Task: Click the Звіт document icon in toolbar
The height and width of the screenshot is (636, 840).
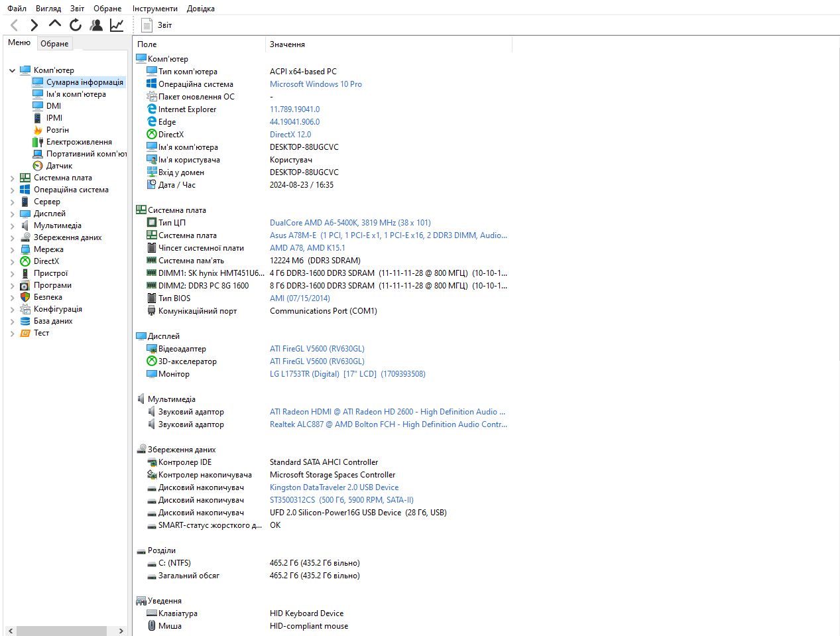Action: pos(147,25)
